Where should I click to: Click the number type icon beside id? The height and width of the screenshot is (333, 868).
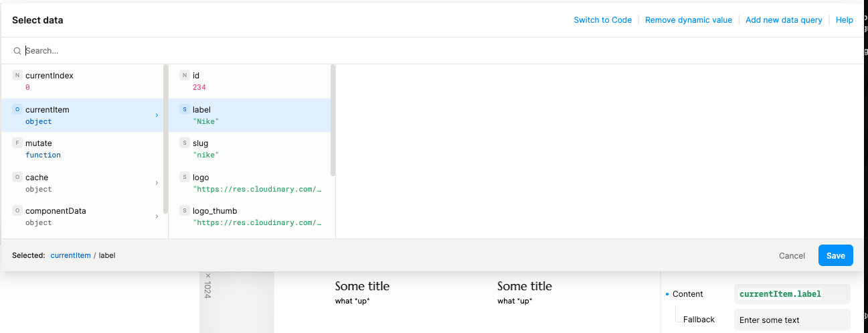[x=185, y=76]
